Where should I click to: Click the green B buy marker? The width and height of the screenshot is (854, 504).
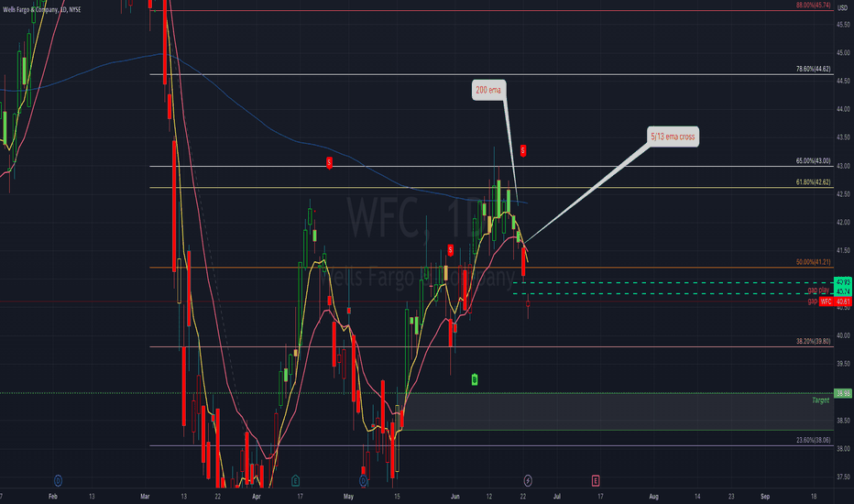click(x=475, y=379)
